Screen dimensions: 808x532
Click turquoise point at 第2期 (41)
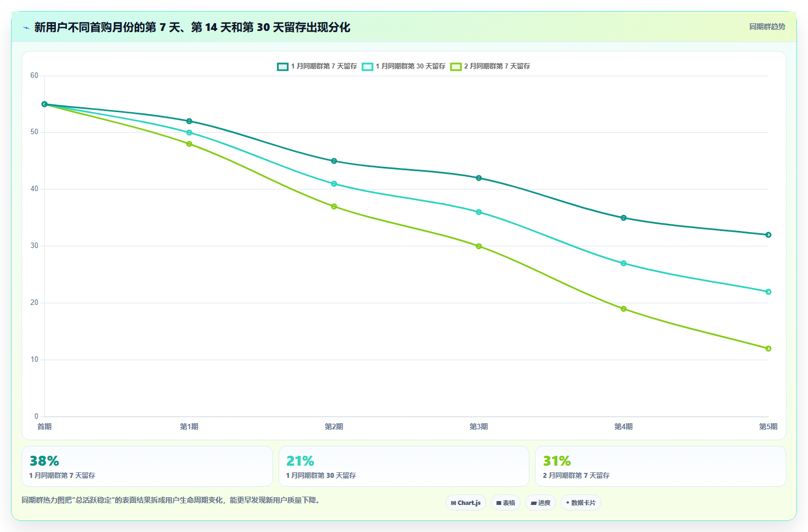pos(334,183)
